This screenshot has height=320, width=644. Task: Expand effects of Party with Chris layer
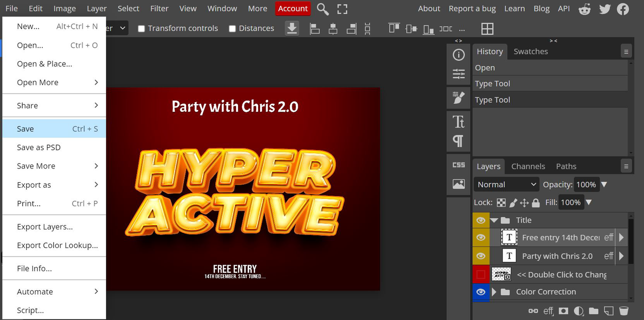click(621, 256)
